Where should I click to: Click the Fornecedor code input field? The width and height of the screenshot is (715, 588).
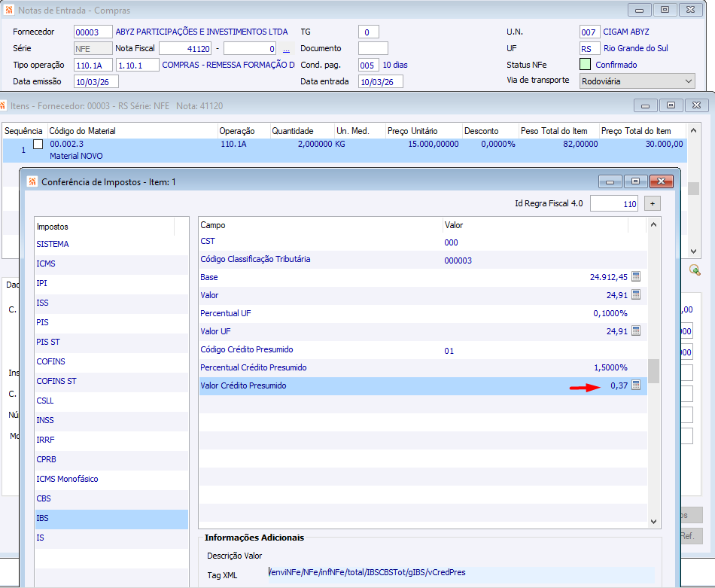93,32
